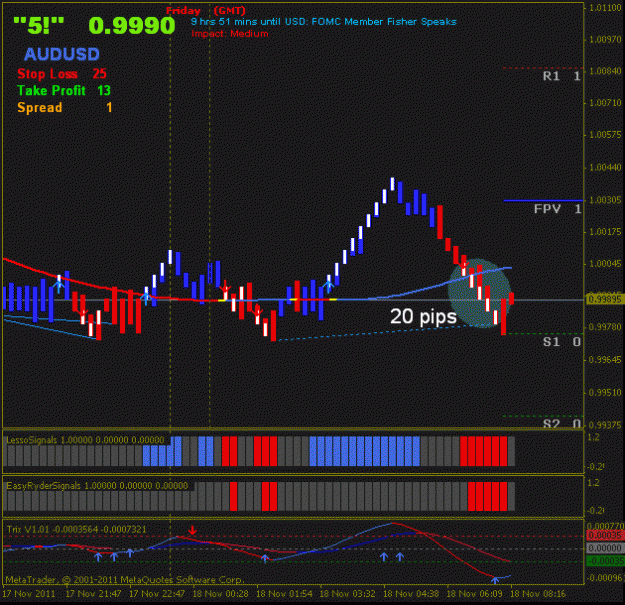This screenshot has height=605, width=625.
Task: Click the 1.00305 price axis label
Action: point(605,200)
